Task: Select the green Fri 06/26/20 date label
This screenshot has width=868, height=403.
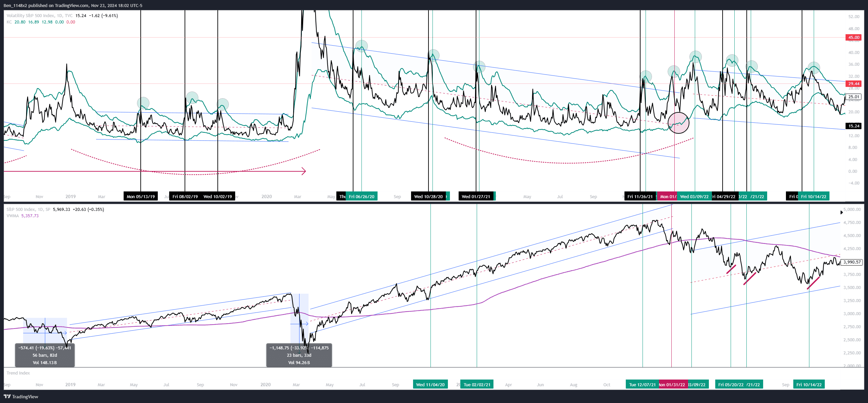Action: pos(361,196)
